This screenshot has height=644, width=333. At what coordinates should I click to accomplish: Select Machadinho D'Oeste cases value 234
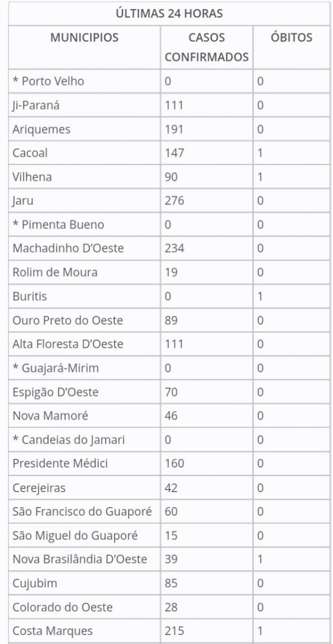(x=174, y=248)
